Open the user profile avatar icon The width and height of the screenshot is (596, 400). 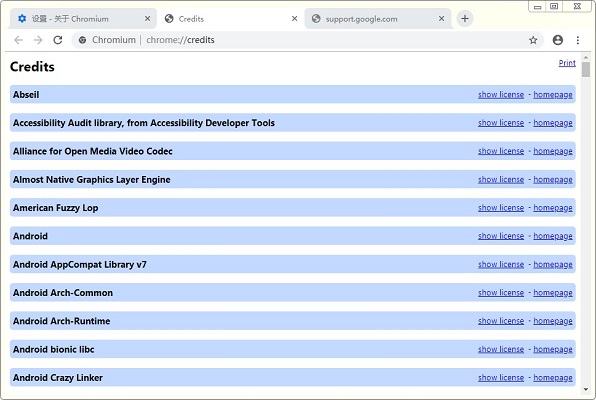tap(558, 40)
